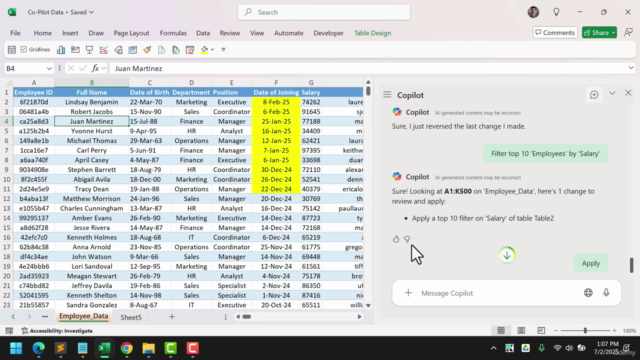640x360 pixels.
Task: Click the paintbrush clear-format icon in toolbar
Action: (x=147, y=50)
